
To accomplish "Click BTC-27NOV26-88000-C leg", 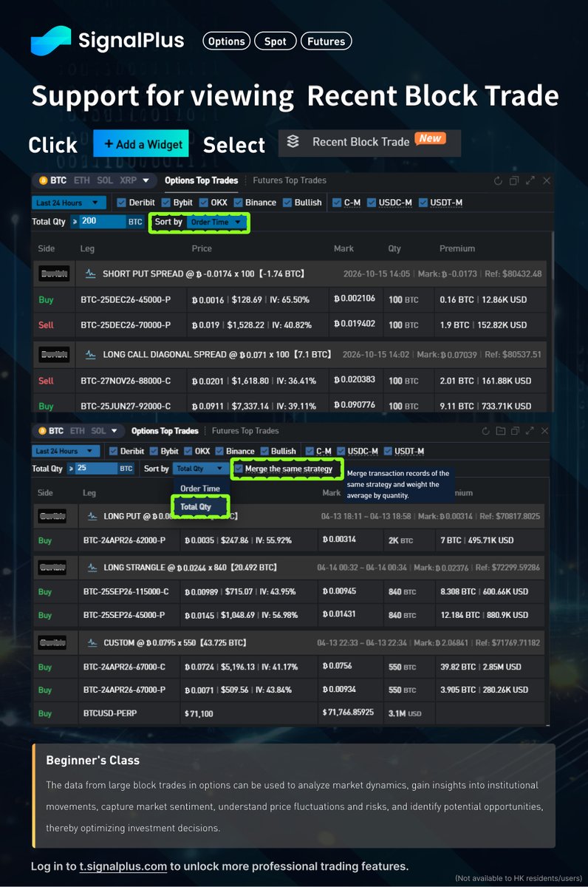I will pyautogui.click(x=126, y=381).
